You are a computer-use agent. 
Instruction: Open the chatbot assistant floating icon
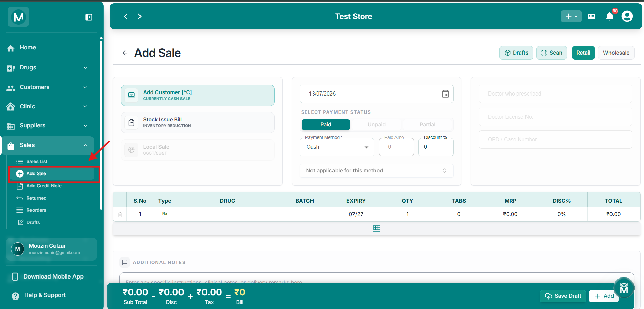click(x=624, y=288)
